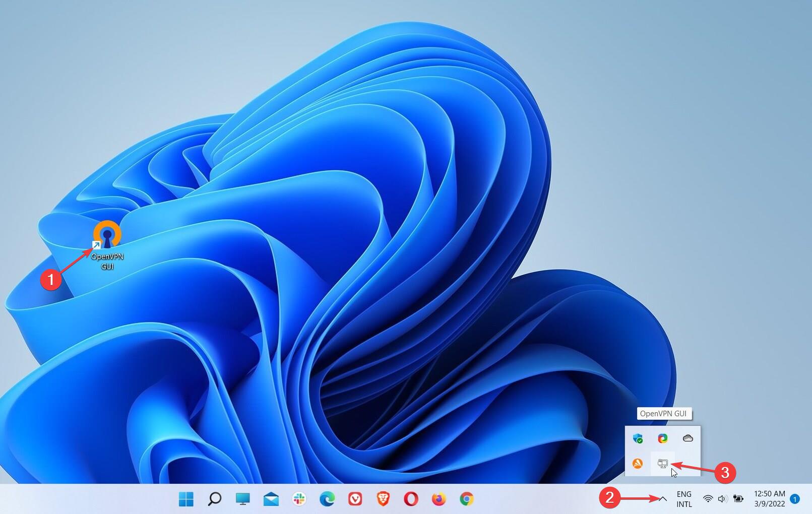Click the OneDrive cloud tray icon
This screenshot has height=514, width=812.
coord(688,438)
